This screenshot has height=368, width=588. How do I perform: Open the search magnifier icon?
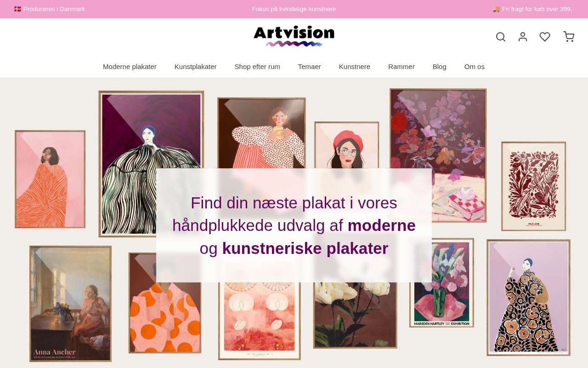tap(501, 37)
